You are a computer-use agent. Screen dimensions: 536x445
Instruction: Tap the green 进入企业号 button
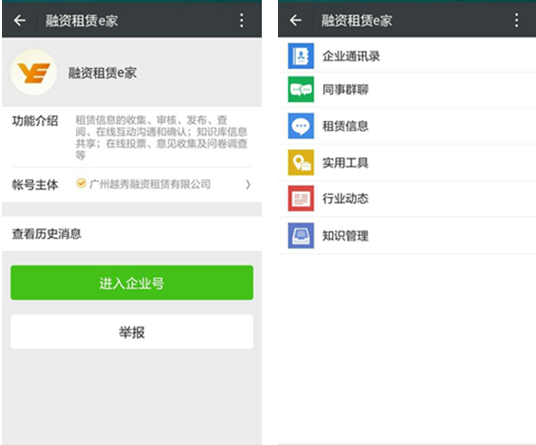click(x=132, y=283)
